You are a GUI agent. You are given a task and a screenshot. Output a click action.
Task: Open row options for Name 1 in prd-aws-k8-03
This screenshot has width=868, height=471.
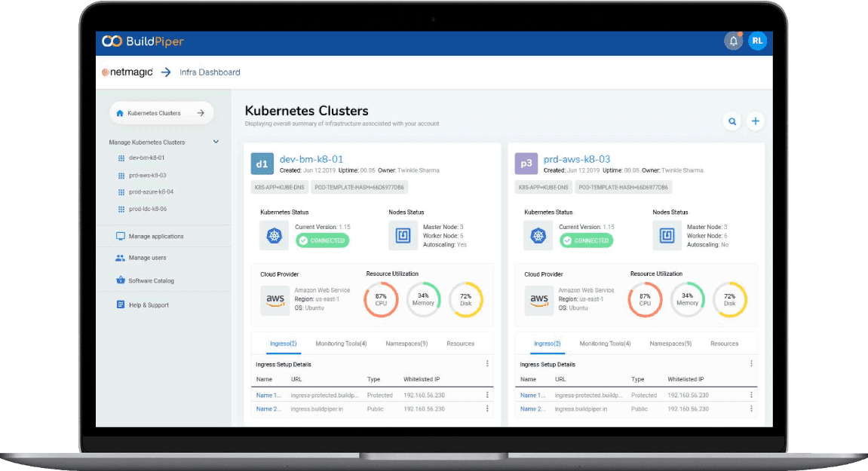[x=751, y=395]
